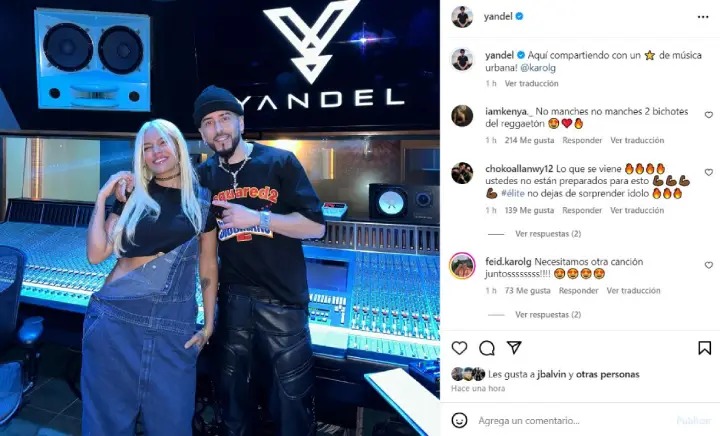This screenshot has height=436, width=720.
Task: Open emoji picker in comment box
Action: (x=459, y=420)
